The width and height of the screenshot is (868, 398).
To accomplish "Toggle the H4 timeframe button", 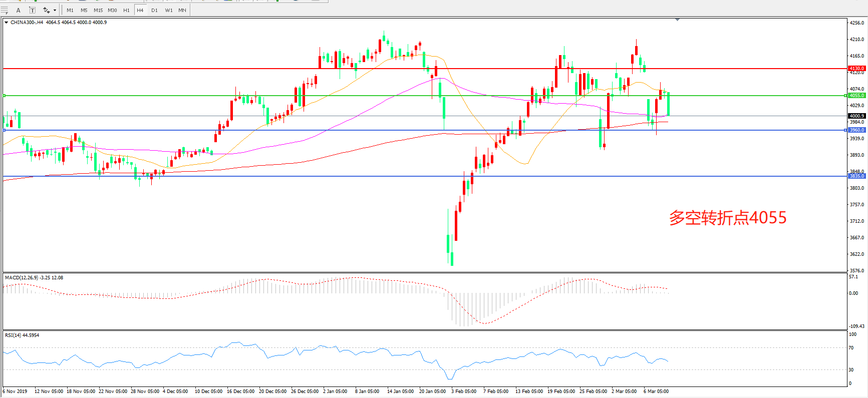I will pos(140,10).
